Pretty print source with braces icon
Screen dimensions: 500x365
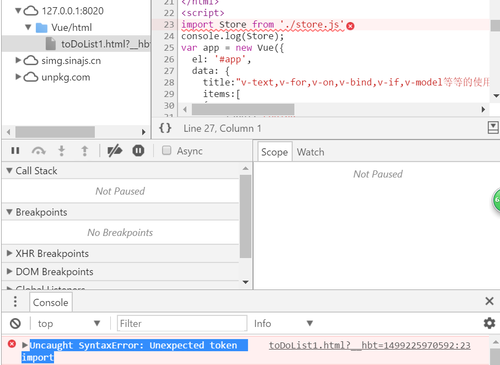[165, 128]
